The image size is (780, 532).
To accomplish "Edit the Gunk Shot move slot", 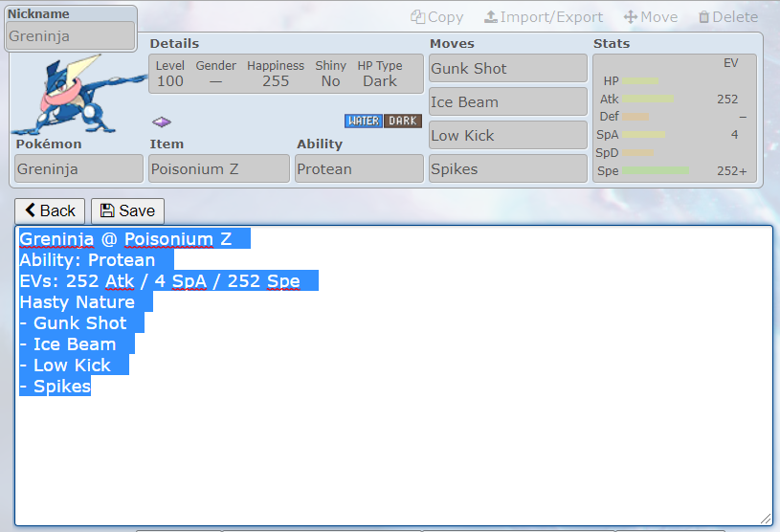I will tap(508, 68).
